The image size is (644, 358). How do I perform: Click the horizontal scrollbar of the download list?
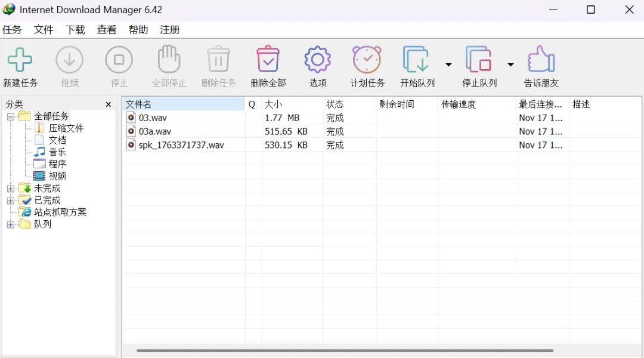(345, 351)
